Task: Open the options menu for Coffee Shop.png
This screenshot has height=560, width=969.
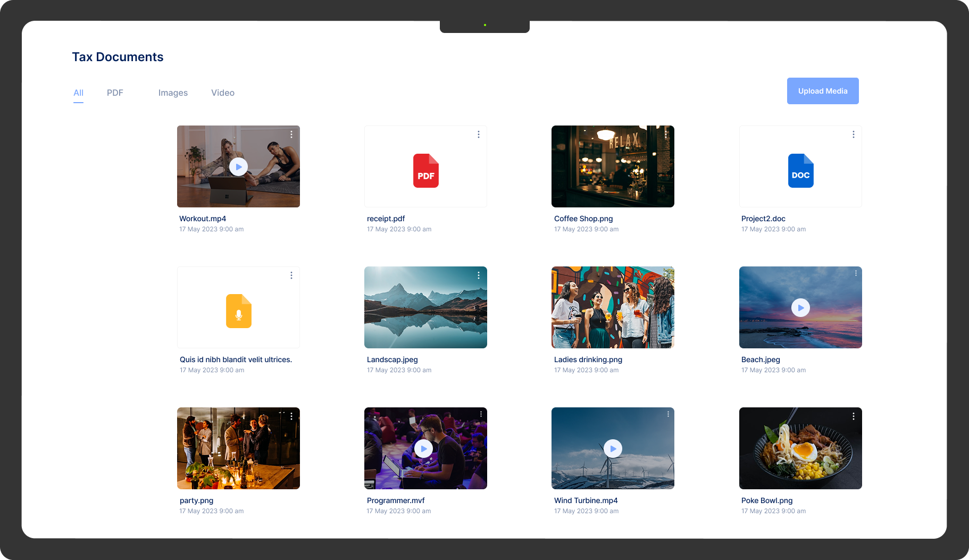Action: pyautogui.click(x=665, y=134)
